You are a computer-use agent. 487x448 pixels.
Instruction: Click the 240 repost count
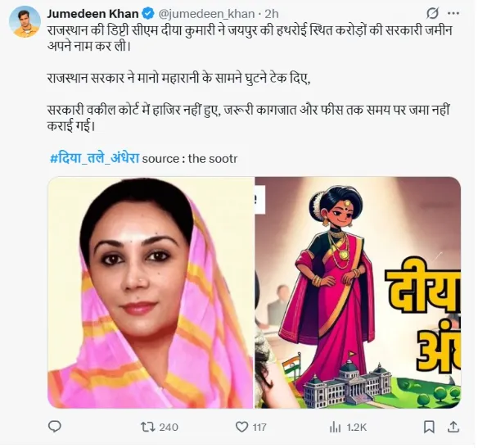(169, 428)
